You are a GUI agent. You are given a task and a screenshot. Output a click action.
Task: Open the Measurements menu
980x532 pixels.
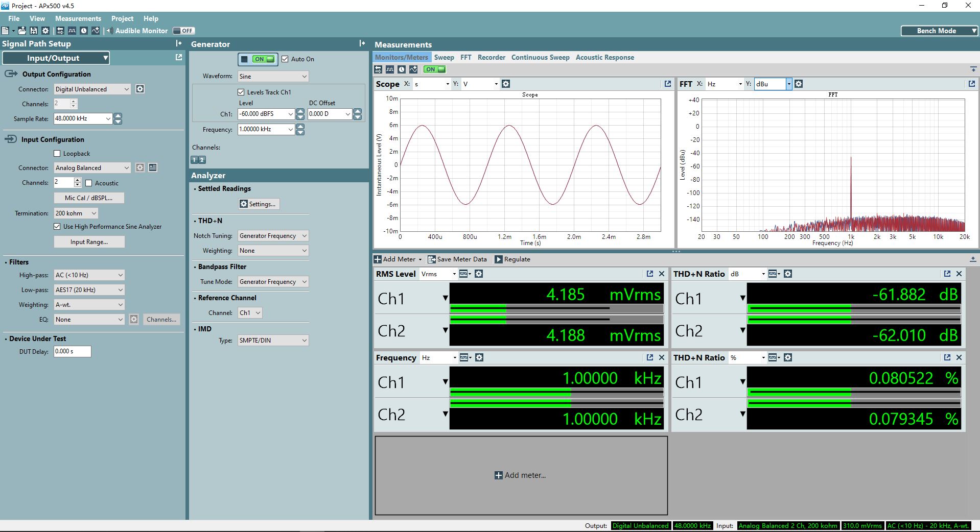coord(78,18)
